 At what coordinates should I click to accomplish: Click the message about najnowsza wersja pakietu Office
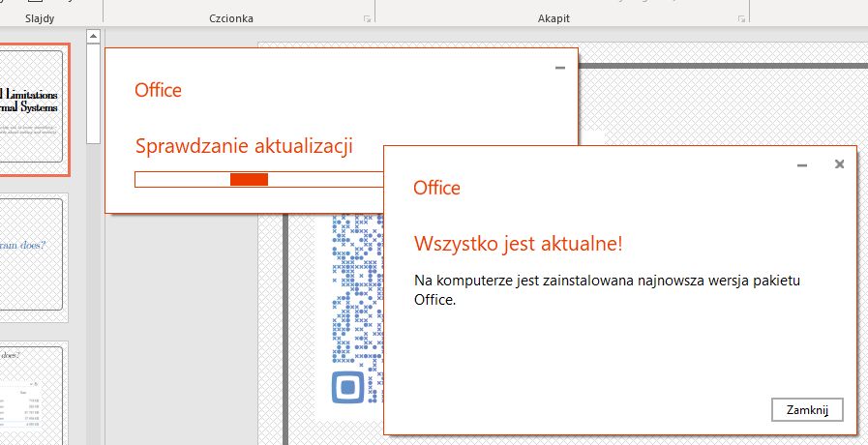coord(607,290)
